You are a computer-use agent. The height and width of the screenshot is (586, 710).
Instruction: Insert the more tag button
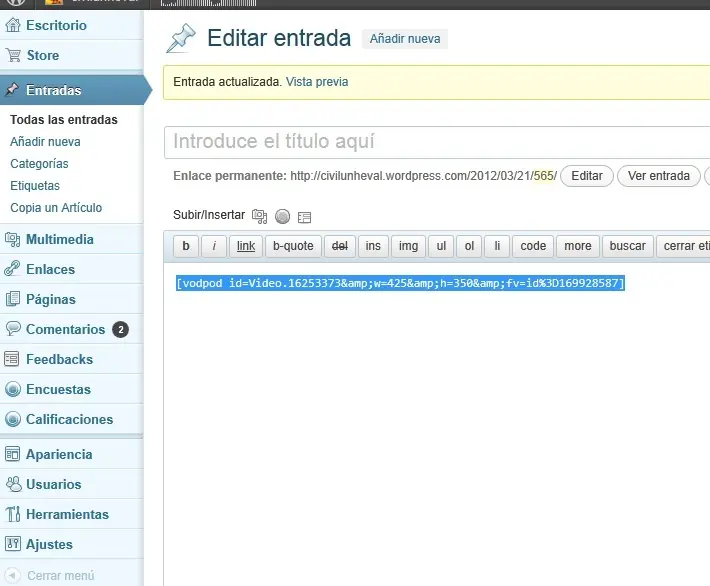(578, 246)
